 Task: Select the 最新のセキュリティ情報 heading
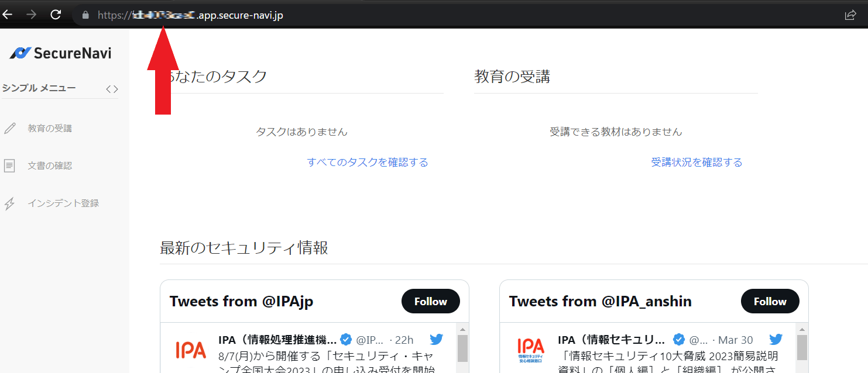click(x=244, y=248)
